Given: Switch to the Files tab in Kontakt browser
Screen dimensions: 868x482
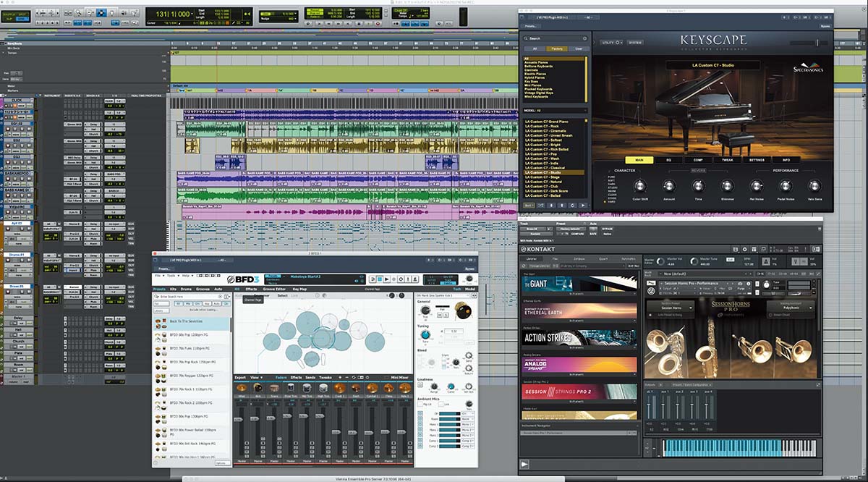Looking at the screenshot, I should pos(555,258).
